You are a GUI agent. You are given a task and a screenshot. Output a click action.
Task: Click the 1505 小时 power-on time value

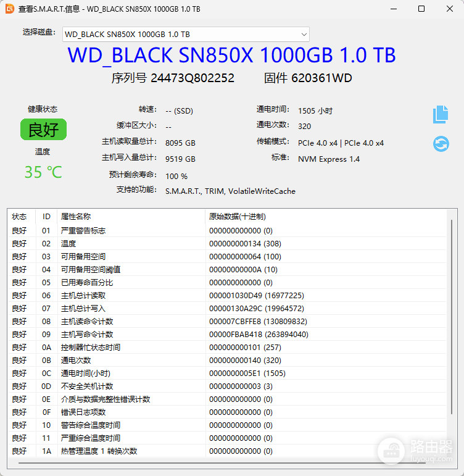point(315,111)
